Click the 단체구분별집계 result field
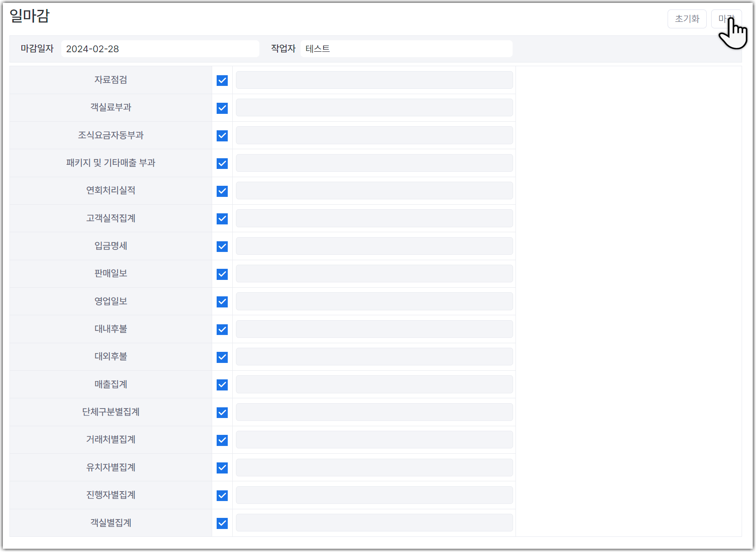 click(x=374, y=412)
